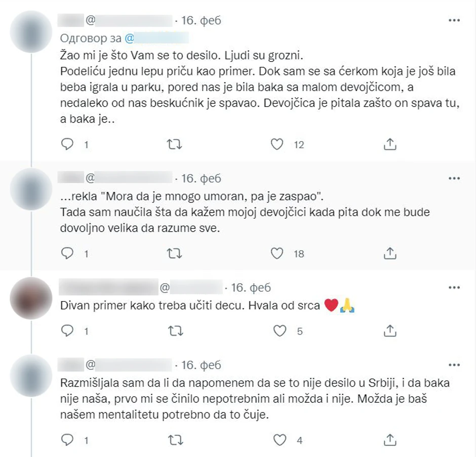Reply to the 'Divan primer' tweet
This screenshot has width=476, height=457.
(x=67, y=330)
